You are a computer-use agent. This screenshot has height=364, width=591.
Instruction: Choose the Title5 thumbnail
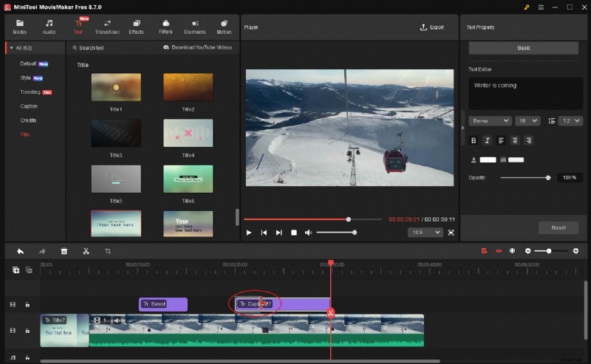tap(116, 179)
